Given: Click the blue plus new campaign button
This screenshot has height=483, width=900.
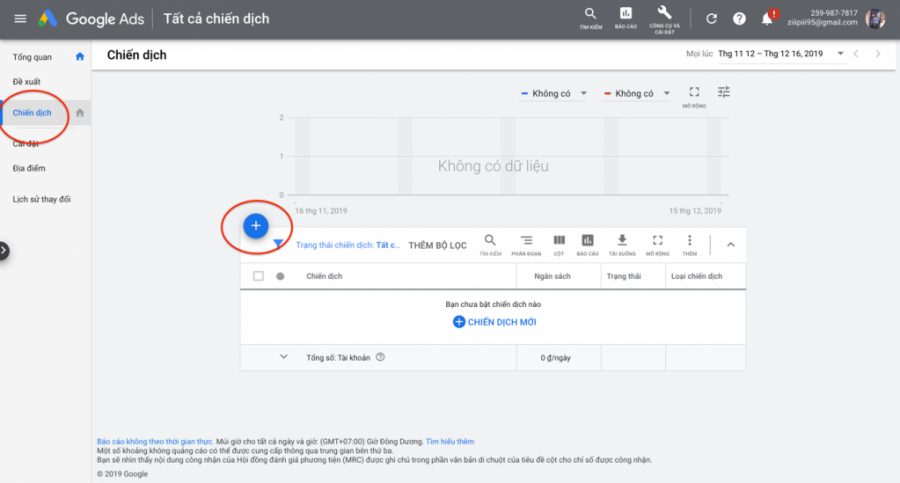Looking at the screenshot, I should pos(256,226).
